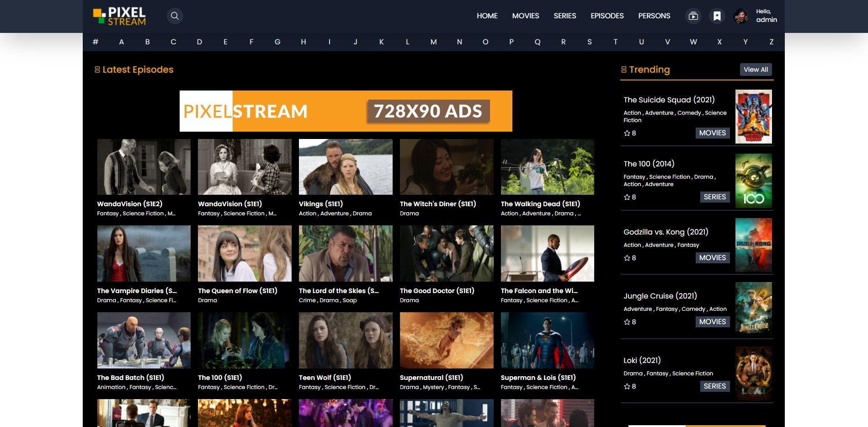The image size is (868, 427).
Task: Open Vikings (S1E1) thumbnail
Action: (346, 167)
